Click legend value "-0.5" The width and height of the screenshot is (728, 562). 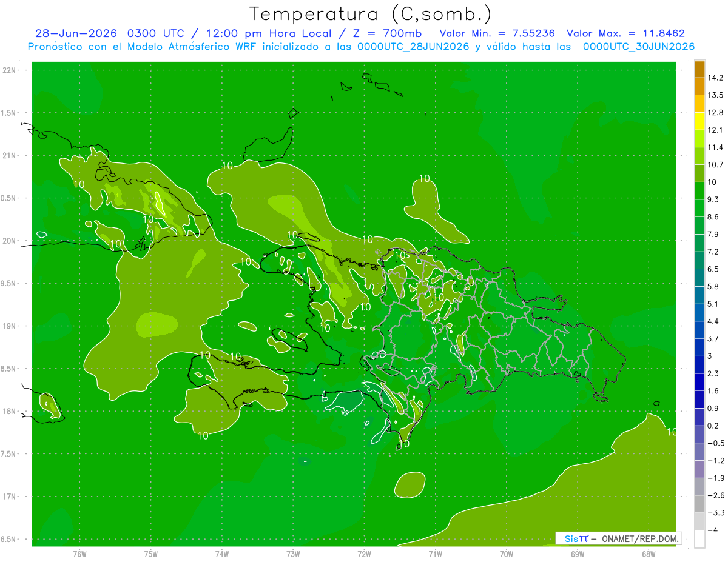coord(715,443)
